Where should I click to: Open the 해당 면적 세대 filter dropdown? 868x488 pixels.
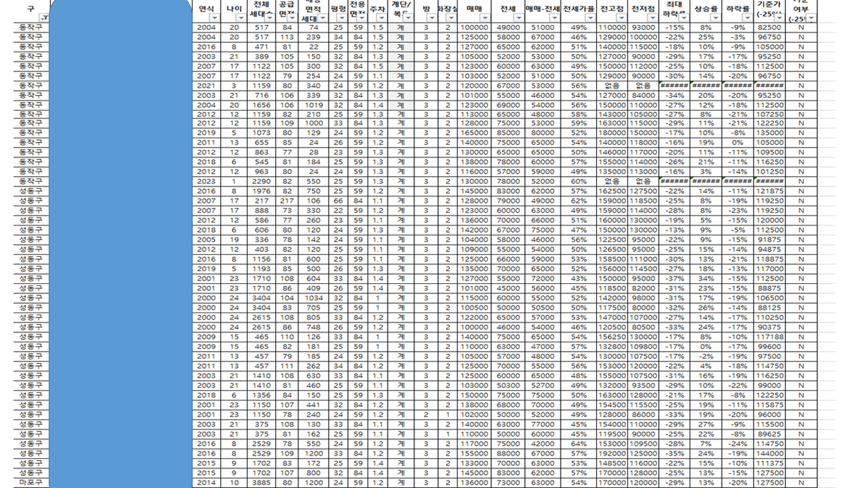tap(323, 18)
